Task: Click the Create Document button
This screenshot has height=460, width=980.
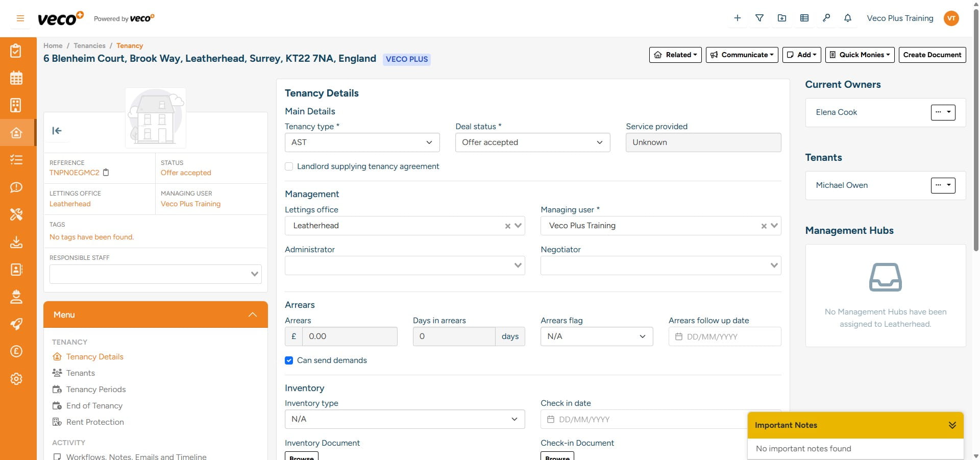Action: tap(932, 55)
